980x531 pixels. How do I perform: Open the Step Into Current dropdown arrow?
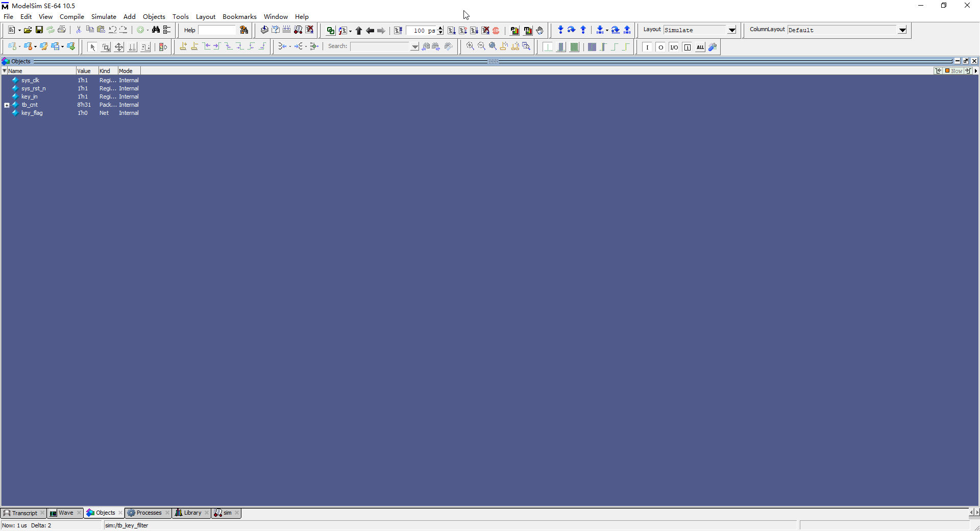click(x=606, y=30)
